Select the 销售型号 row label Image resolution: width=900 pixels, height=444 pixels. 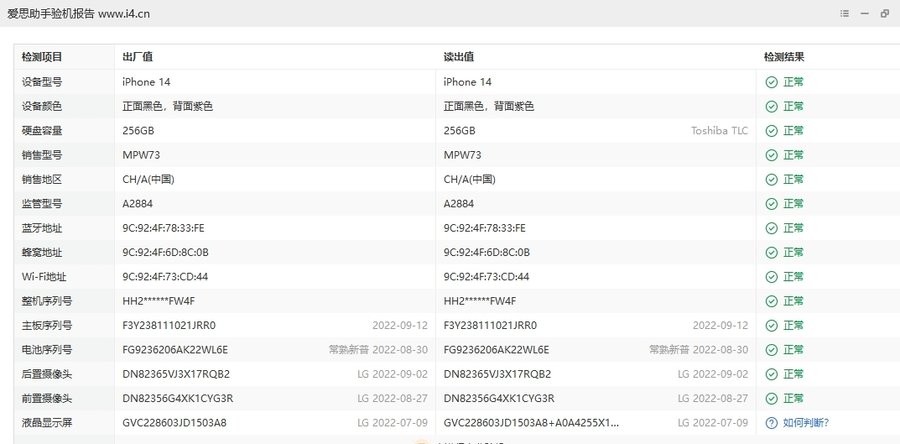[42, 155]
